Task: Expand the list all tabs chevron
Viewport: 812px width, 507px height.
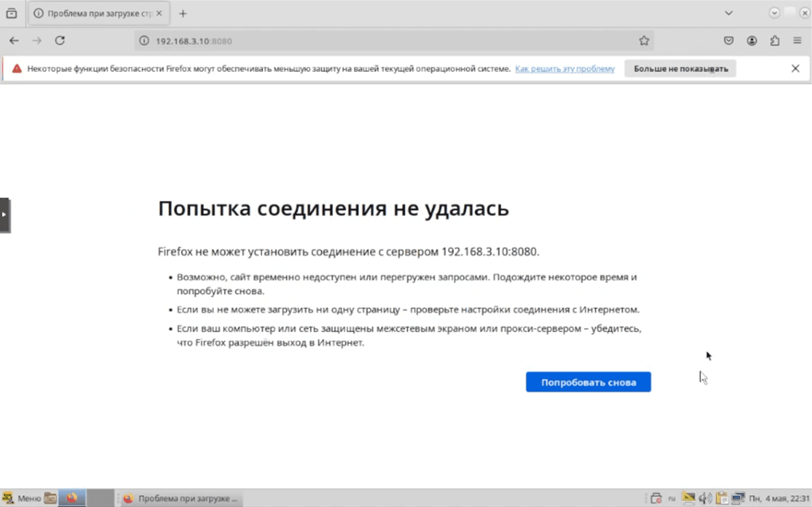Action: (728, 13)
